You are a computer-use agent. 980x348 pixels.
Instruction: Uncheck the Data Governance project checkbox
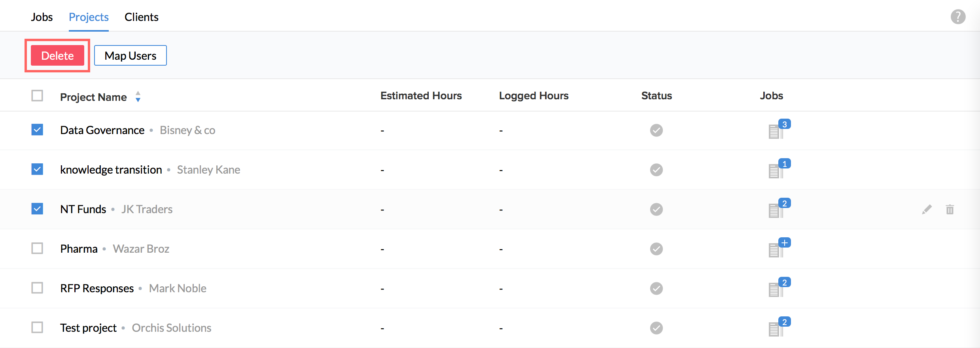tap(37, 130)
